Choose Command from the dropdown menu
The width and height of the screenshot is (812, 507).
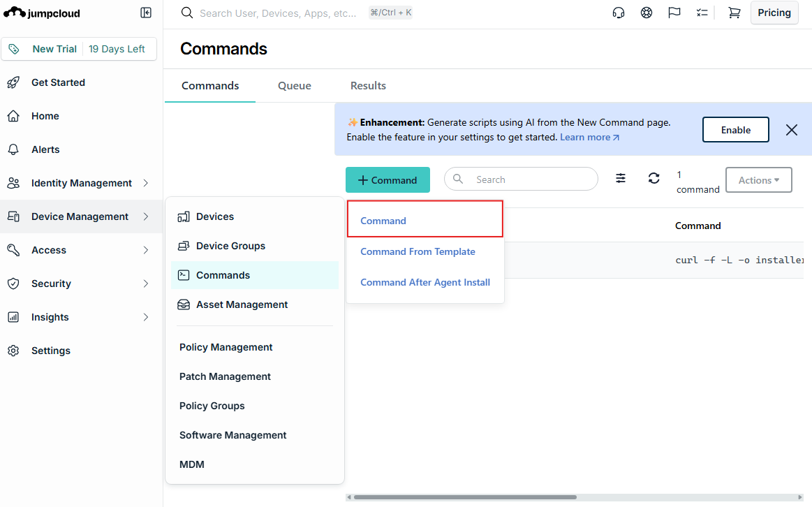425,219
